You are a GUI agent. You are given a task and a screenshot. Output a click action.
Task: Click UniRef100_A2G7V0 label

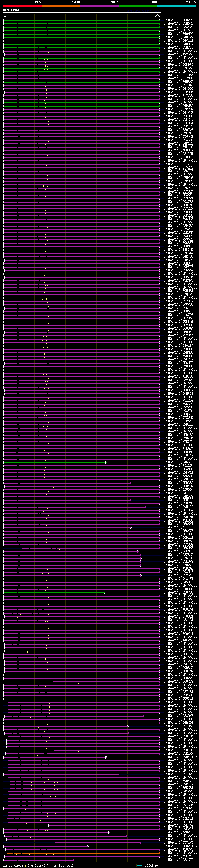(x=178, y=850)
